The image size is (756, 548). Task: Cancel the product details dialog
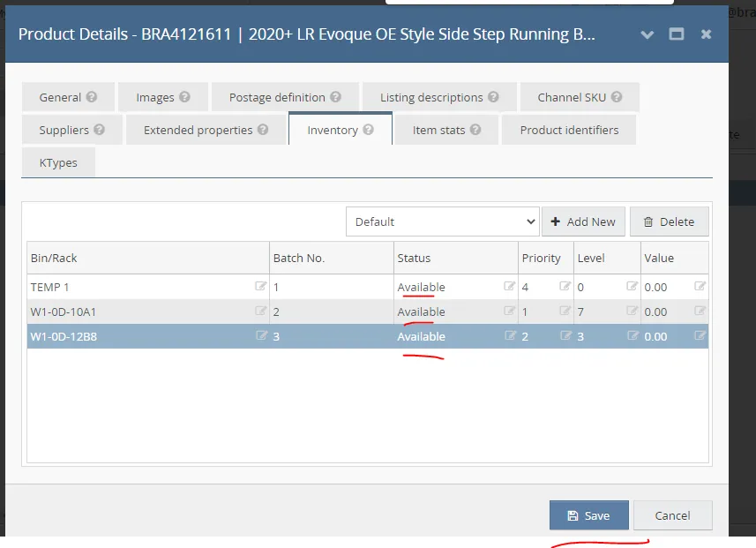[672, 515]
